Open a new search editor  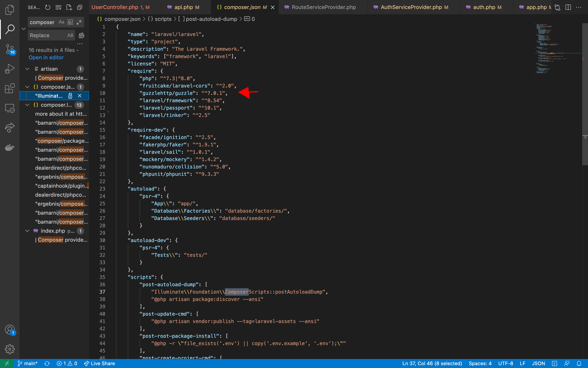click(69, 7)
